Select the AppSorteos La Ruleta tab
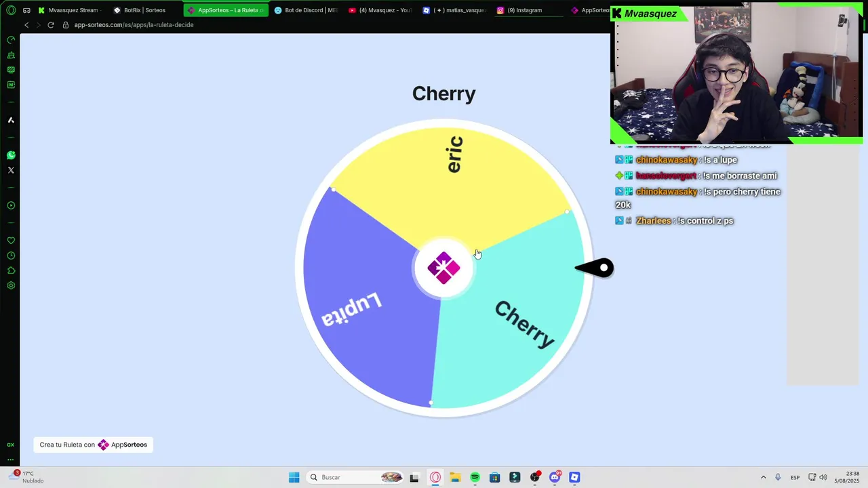 coord(226,10)
